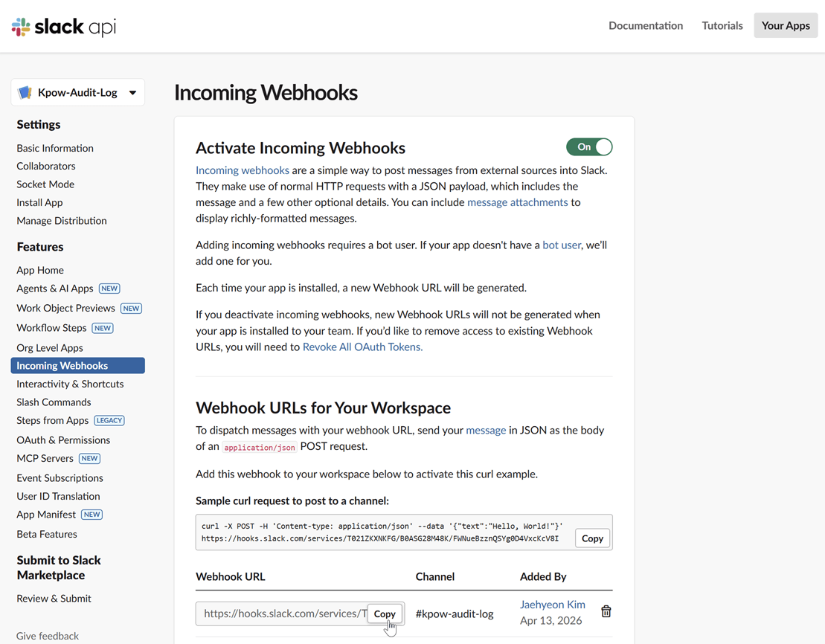The height and width of the screenshot is (644, 825).
Task: Open App Manifest
Action: coord(46,515)
